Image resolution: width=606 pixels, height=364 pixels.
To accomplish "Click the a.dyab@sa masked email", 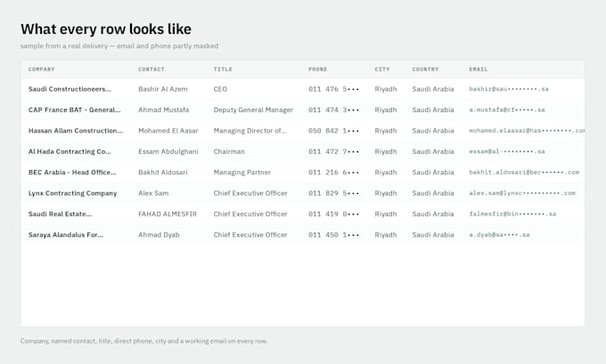I will (499, 235).
